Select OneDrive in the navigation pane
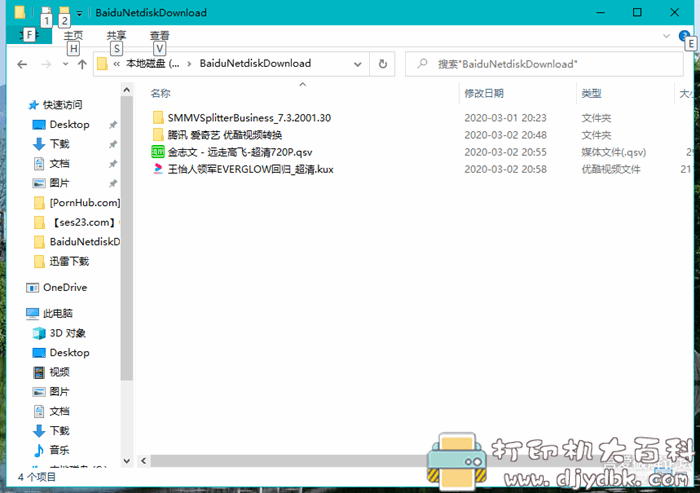 (x=65, y=287)
